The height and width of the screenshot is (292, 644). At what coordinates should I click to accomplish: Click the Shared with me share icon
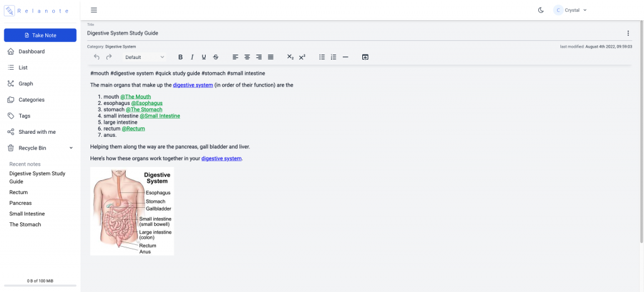click(11, 132)
